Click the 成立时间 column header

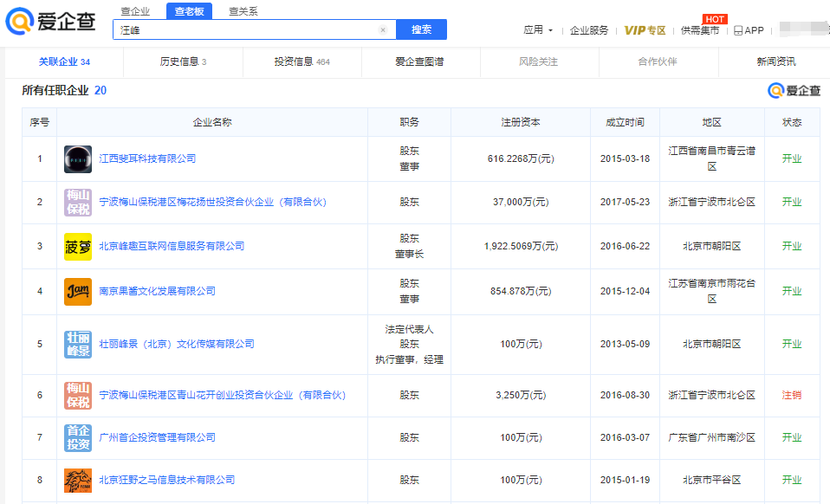[626, 122]
